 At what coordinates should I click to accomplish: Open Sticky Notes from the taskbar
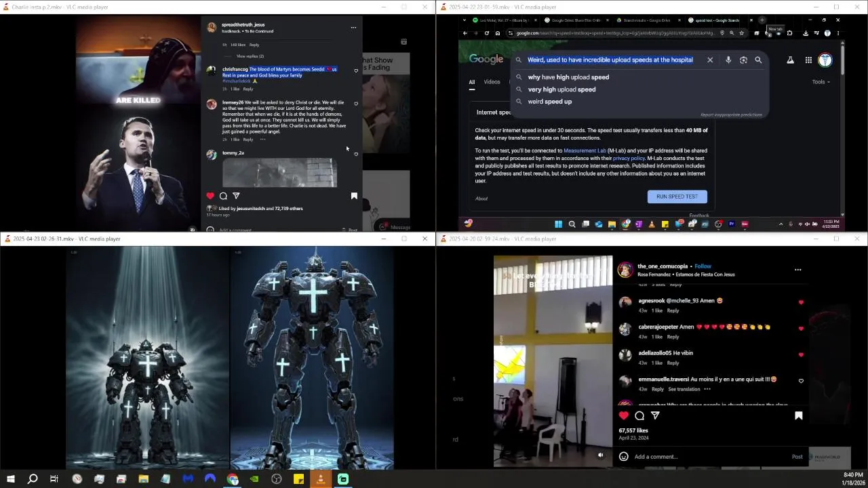pyautogui.click(x=298, y=479)
